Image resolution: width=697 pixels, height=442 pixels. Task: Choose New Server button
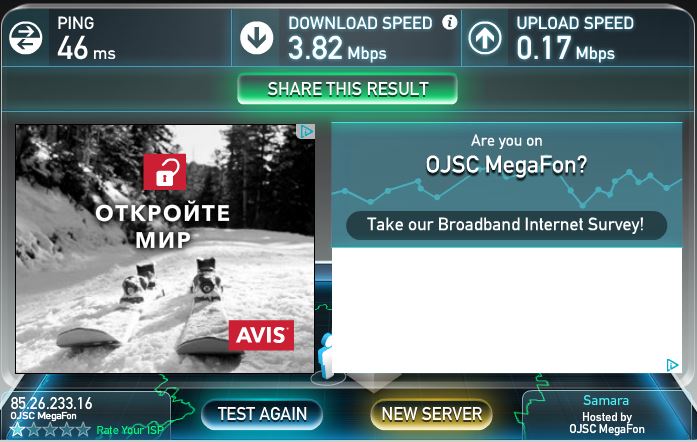[x=432, y=414]
